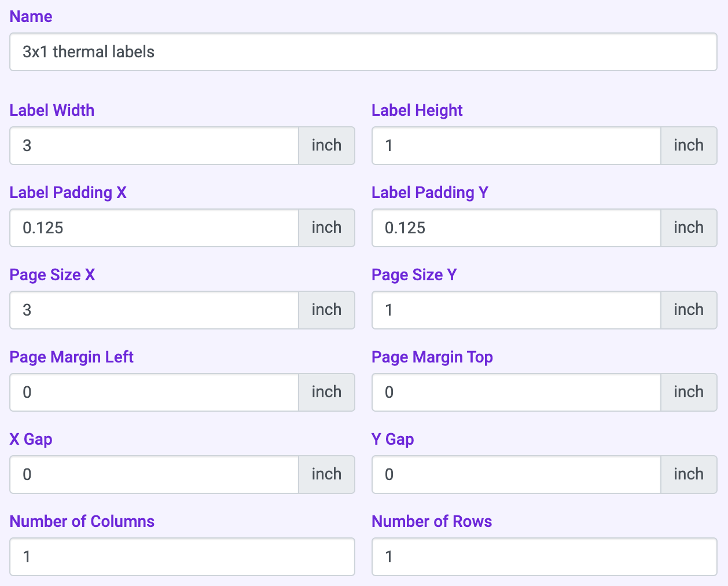Click the inch unit beside X Gap

(x=326, y=475)
